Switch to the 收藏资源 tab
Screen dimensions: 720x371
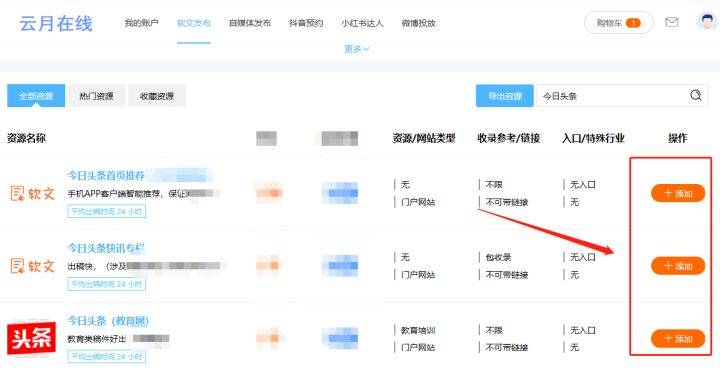[x=157, y=96]
